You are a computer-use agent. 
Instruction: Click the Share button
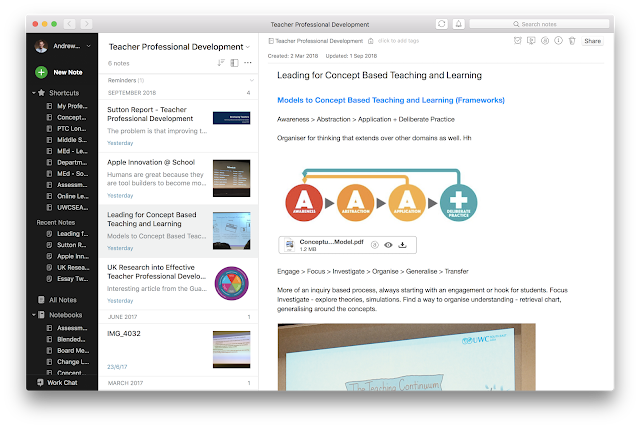[592, 41]
